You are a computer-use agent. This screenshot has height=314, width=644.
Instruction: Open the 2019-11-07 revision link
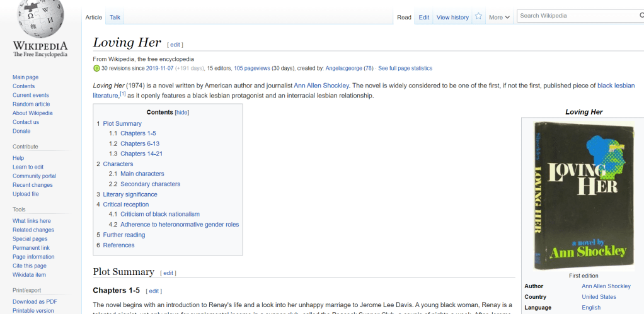160,69
